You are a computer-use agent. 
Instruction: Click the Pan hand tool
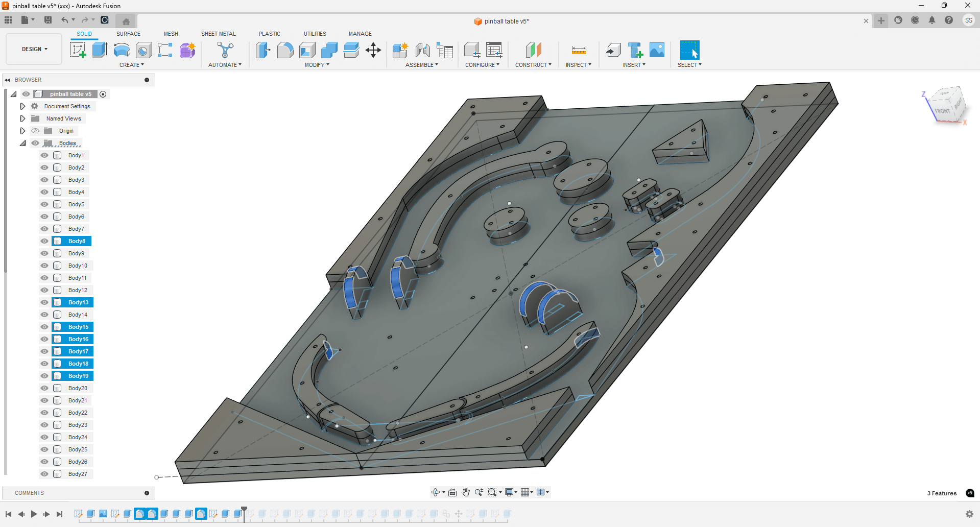[x=466, y=492]
